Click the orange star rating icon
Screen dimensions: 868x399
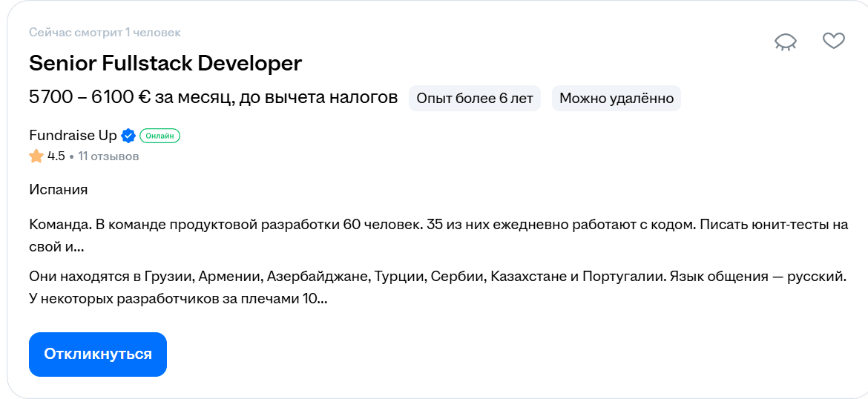click(x=36, y=156)
